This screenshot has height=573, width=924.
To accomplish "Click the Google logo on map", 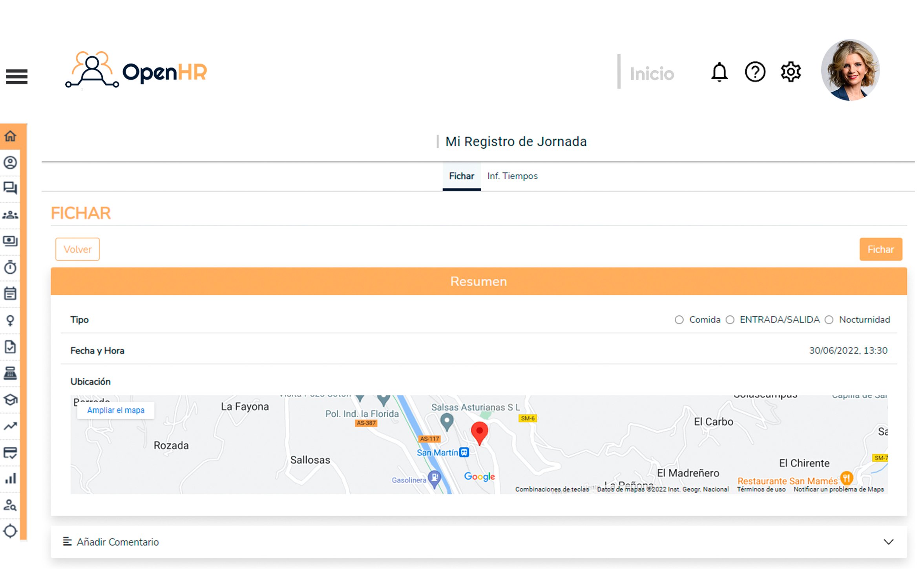I will click(479, 477).
